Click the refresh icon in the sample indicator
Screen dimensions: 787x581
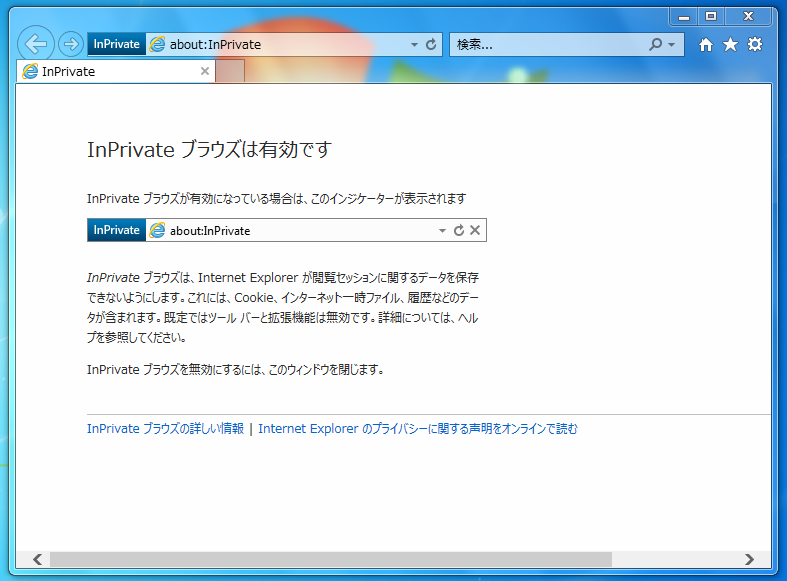pos(459,230)
